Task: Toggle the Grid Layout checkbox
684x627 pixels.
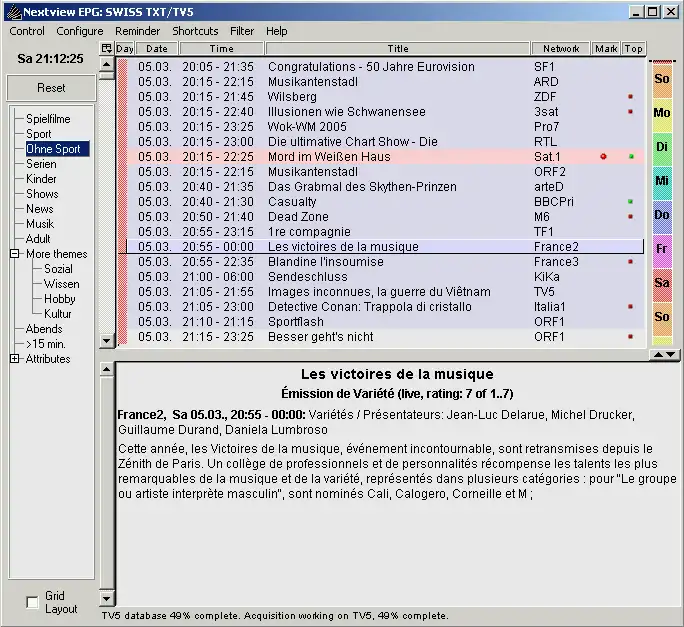Action: [32, 602]
